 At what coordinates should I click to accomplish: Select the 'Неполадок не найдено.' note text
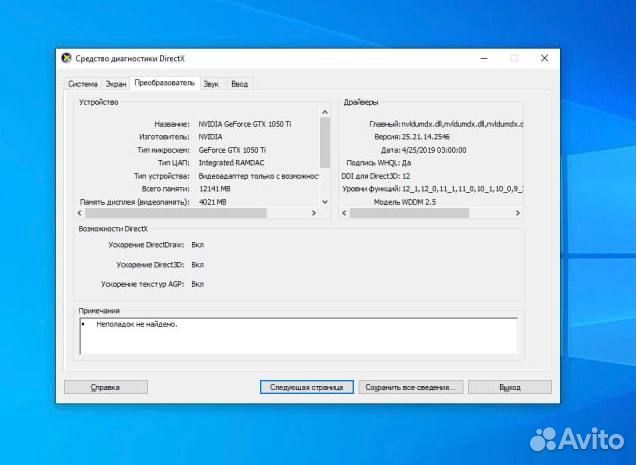click(137, 324)
